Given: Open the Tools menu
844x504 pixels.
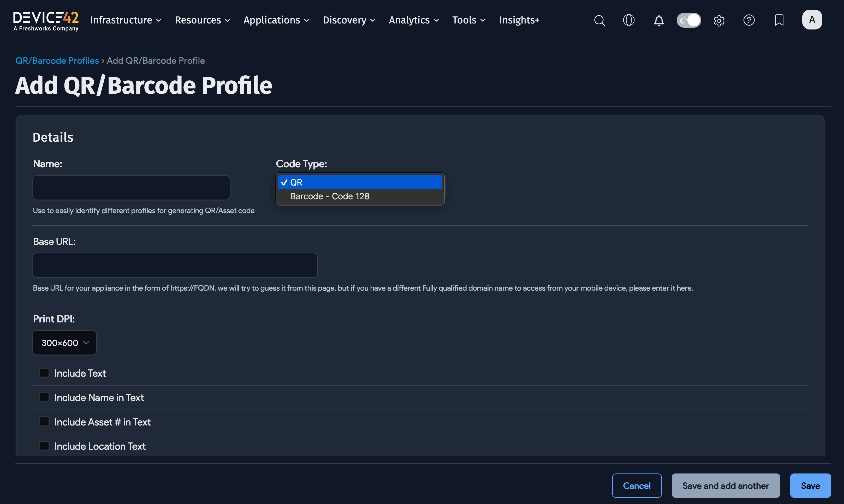Looking at the screenshot, I should pyautogui.click(x=468, y=20).
